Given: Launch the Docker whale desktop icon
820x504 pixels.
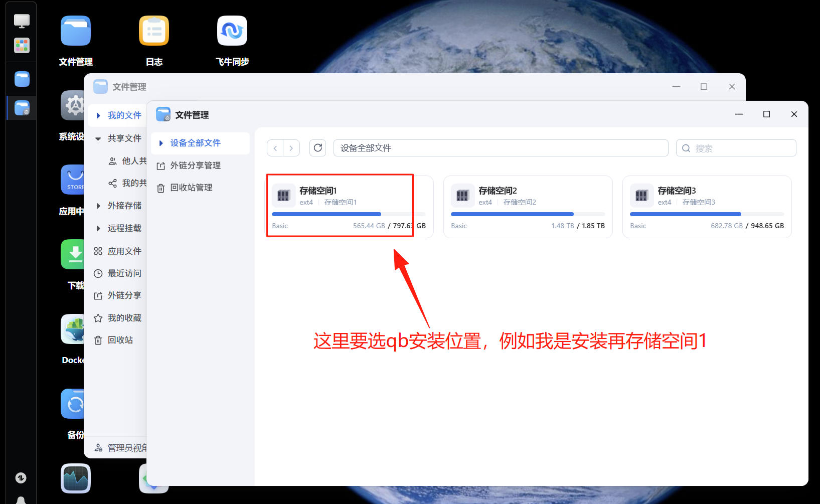Looking at the screenshot, I should pos(72,329).
